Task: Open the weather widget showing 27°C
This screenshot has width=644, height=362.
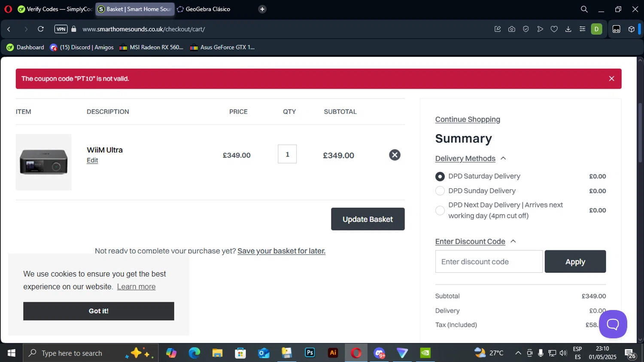Action: click(x=489, y=353)
